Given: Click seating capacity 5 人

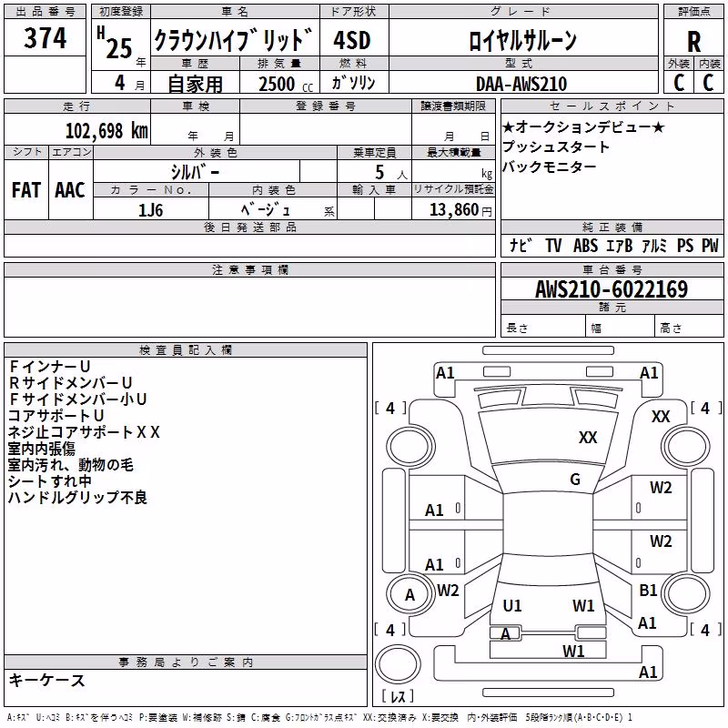Looking at the screenshot, I should 391,172.
